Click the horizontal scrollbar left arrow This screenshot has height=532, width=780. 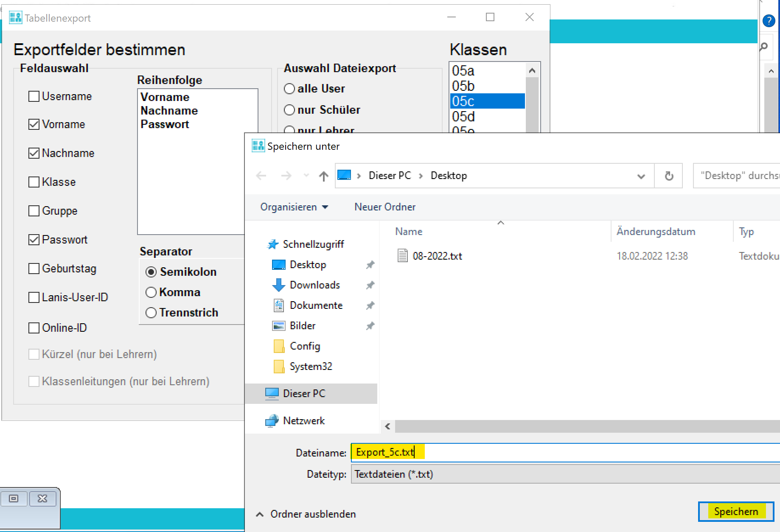click(387, 426)
